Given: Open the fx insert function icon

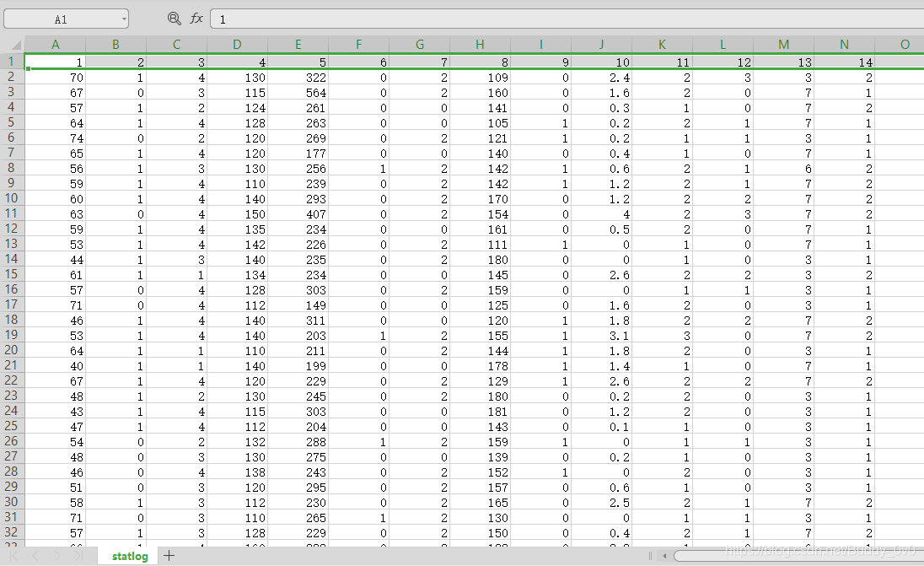Looking at the screenshot, I should (x=196, y=19).
